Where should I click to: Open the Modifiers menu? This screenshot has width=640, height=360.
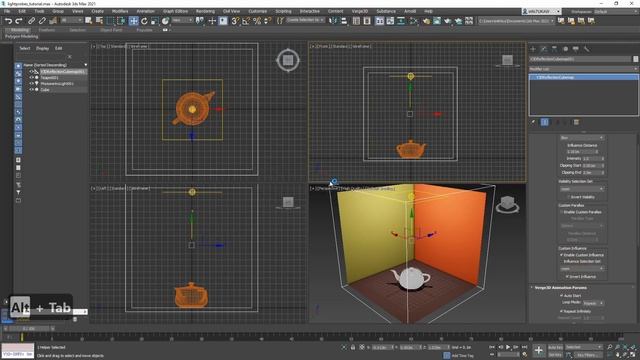(120, 11)
